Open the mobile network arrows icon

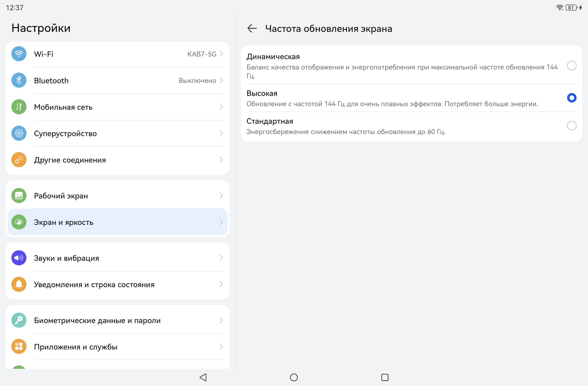click(19, 107)
